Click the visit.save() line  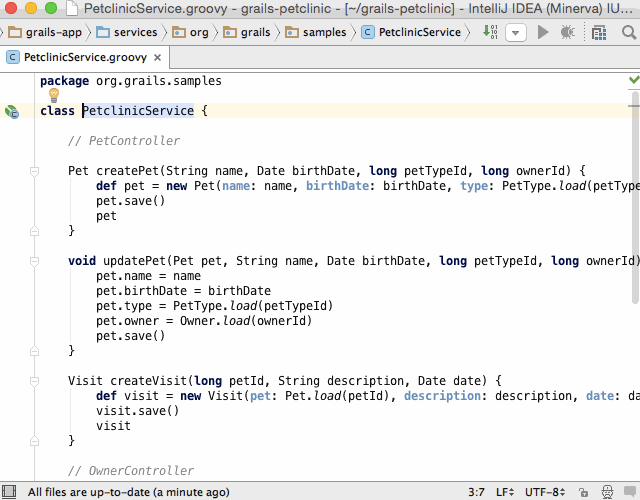pyautogui.click(x=138, y=411)
